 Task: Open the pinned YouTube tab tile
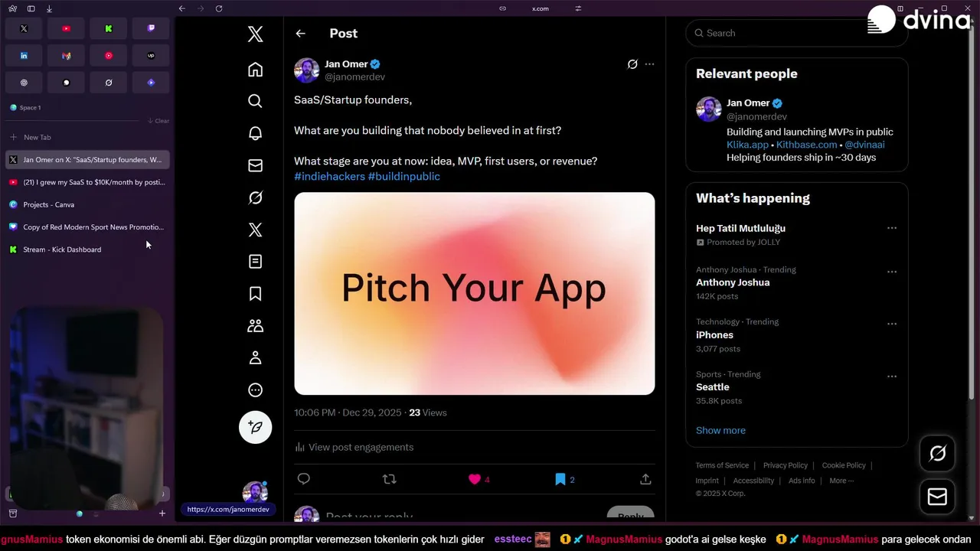(x=66, y=28)
